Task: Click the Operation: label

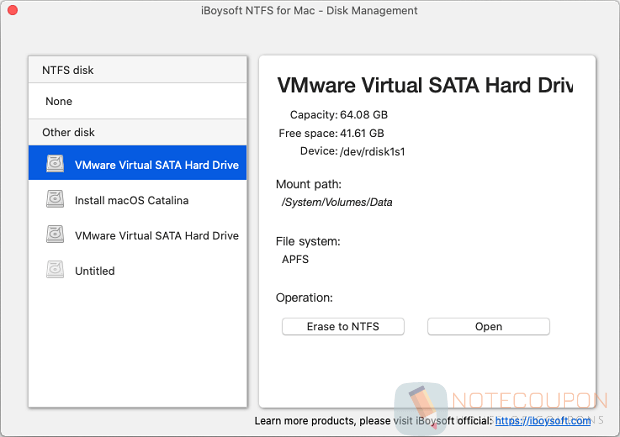Action: (x=304, y=298)
